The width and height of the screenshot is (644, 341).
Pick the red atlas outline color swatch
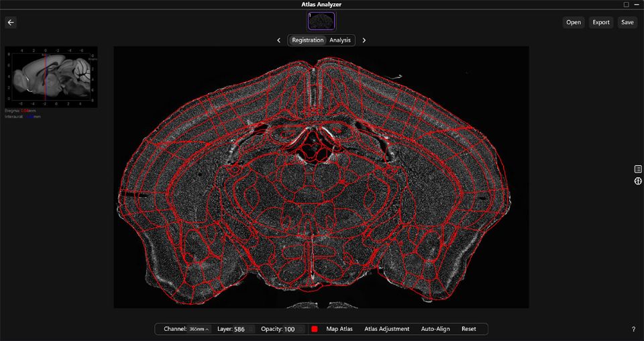315,330
